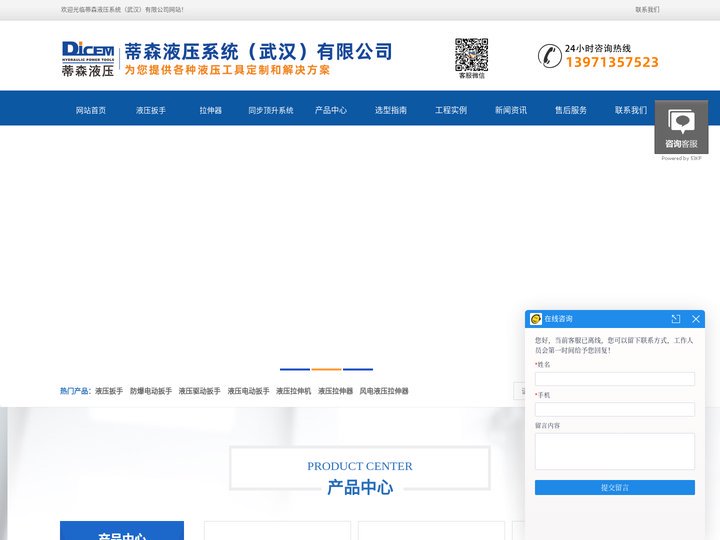This screenshot has height=540, width=720.
Task: Select the orange banner slide indicator
Action: [326, 369]
